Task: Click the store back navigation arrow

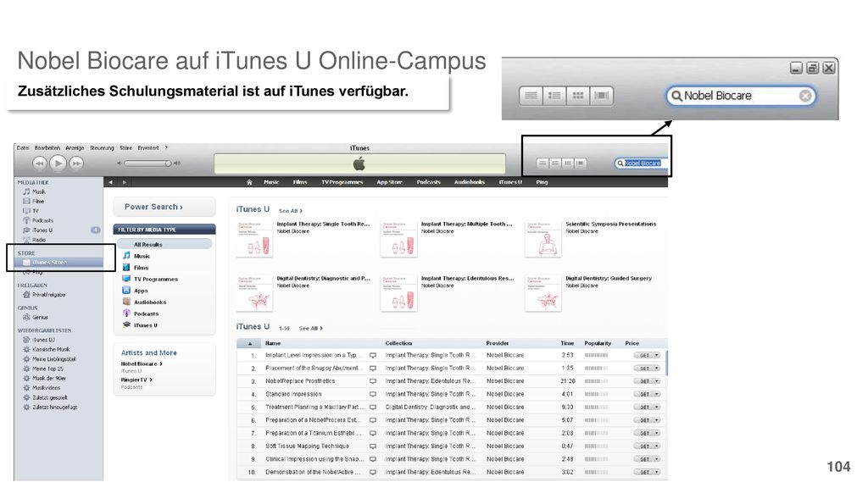Action: tap(111, 182)
